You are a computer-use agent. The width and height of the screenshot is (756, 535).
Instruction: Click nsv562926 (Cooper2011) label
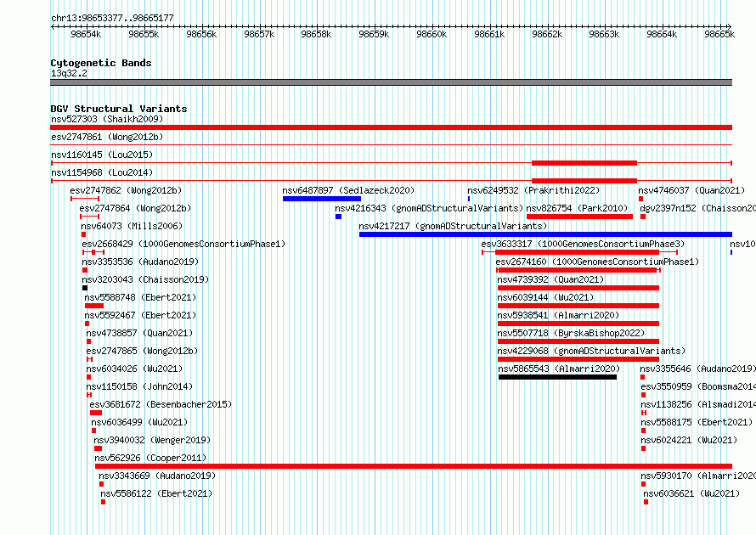[x=150, y=458]
